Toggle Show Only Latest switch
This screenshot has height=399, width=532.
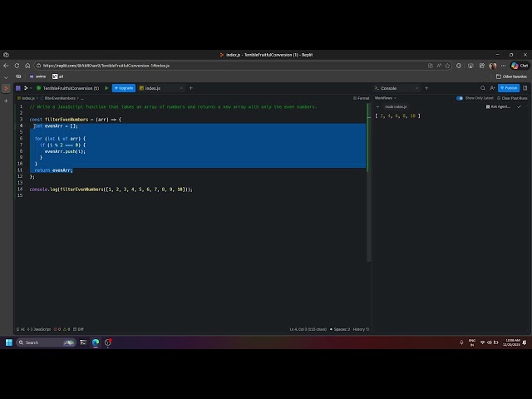click(460, 98)
